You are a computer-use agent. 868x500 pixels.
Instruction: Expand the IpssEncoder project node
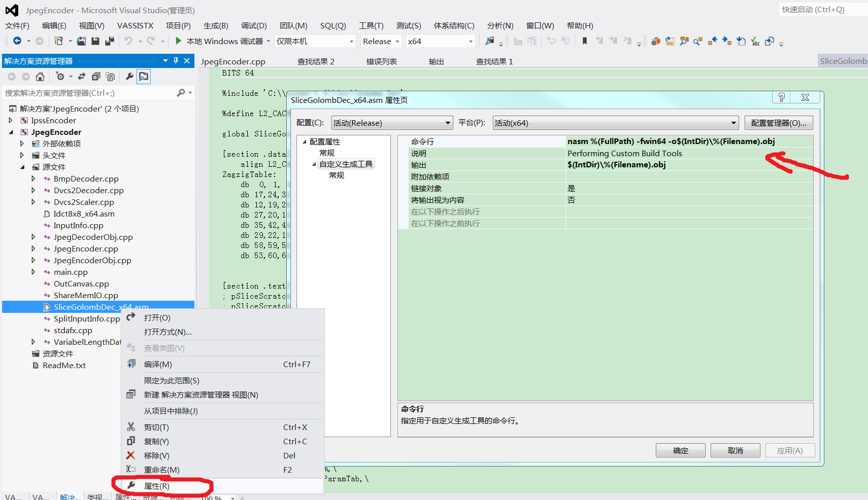[11, 121]
